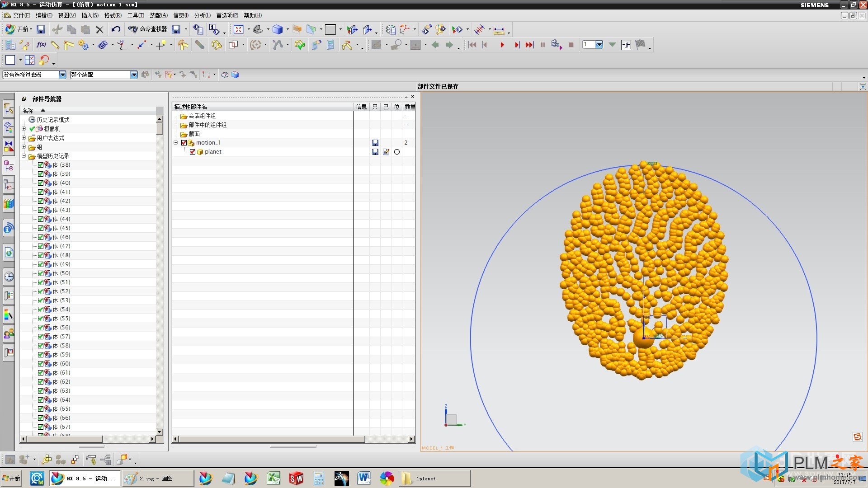
Task: Click the Save icon in top toolbar
Action: point(41,30)
